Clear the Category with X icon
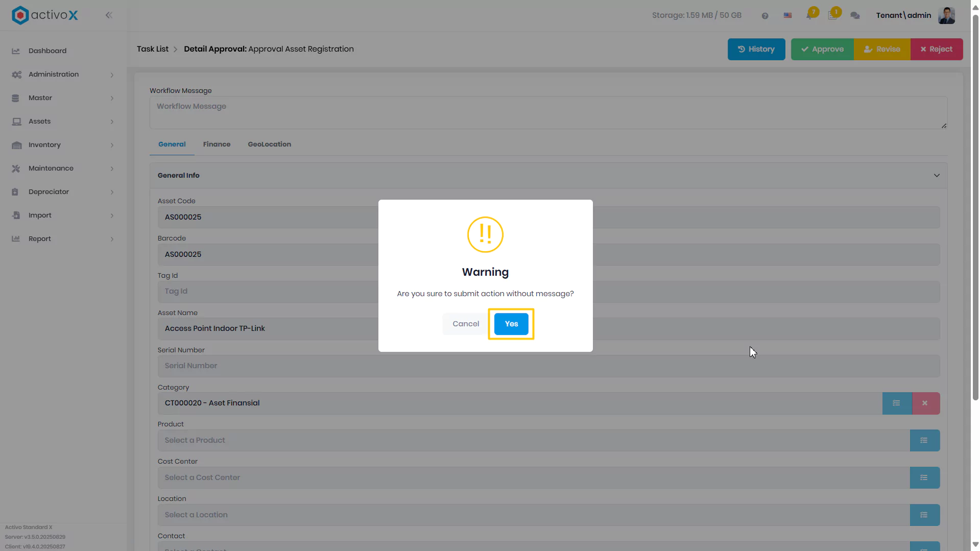This screenshot has width=980, height=551. click(925, 403)
